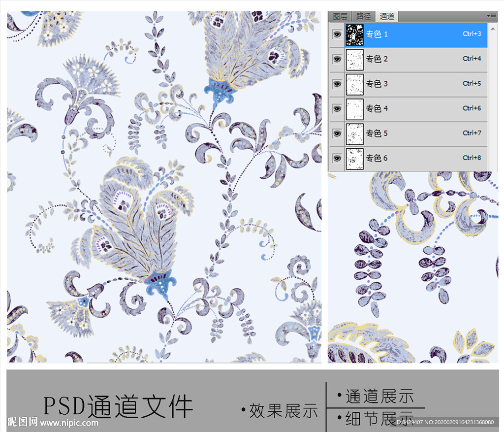Click the Ctrl+8 shortcut label
This screenshot has height=432, width=504.
472,158
